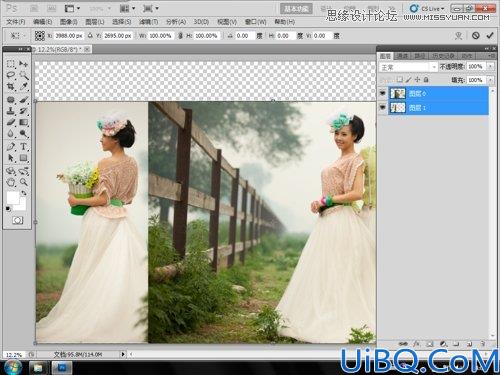Switch to the 通道 channels tab
The width and height of the screenshot is (500, 375).
[x=402, y=56]
